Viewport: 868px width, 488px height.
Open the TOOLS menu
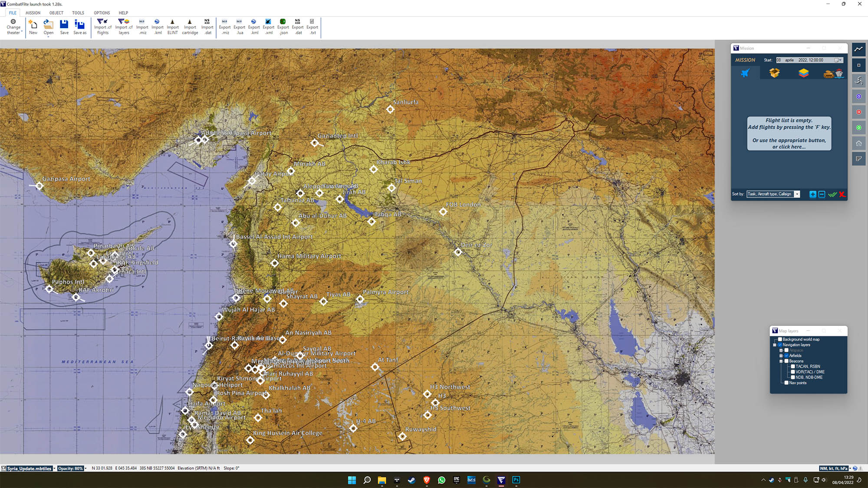coord(78,13)
